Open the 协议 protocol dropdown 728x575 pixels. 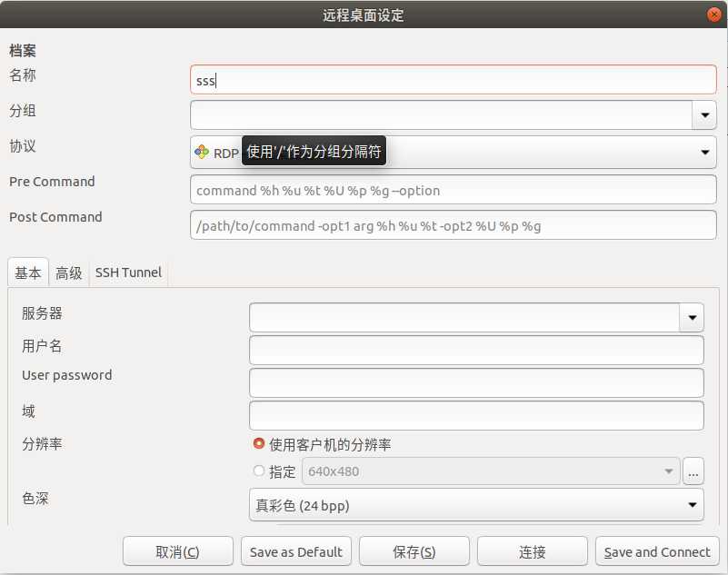[x=454, y=153]
